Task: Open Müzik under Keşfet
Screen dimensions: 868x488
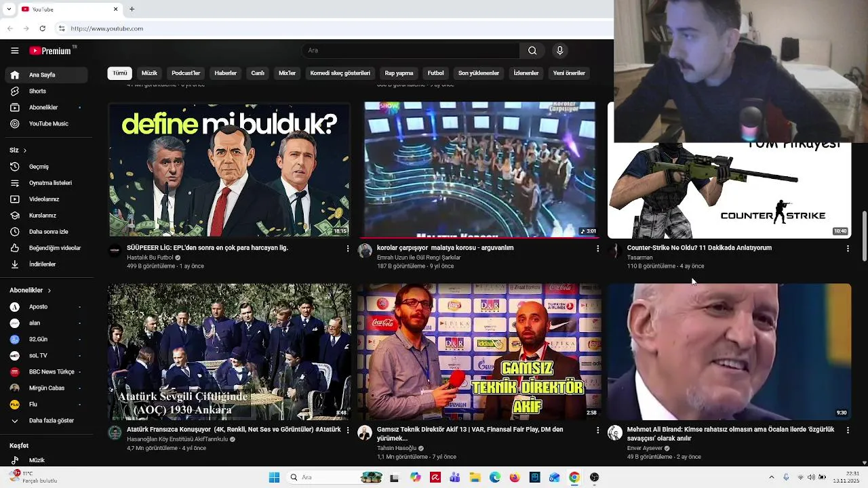Action: 46,460
